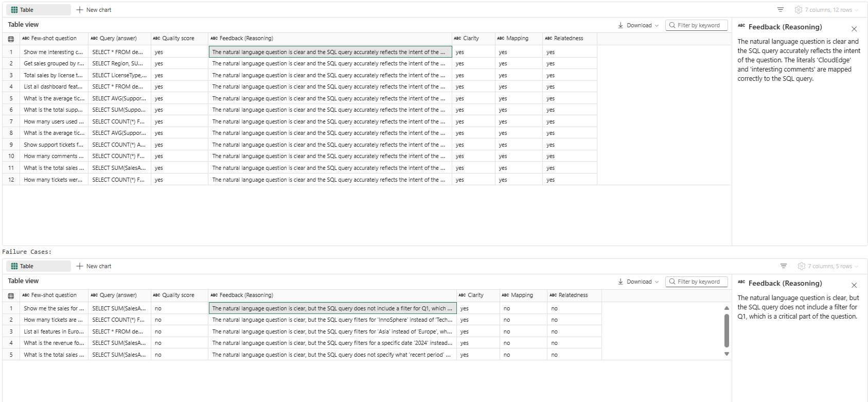This screenshot has height=402, width=868.
Task: Click the grid icon in Failure Cases header
Action: (x=11, y=295)
